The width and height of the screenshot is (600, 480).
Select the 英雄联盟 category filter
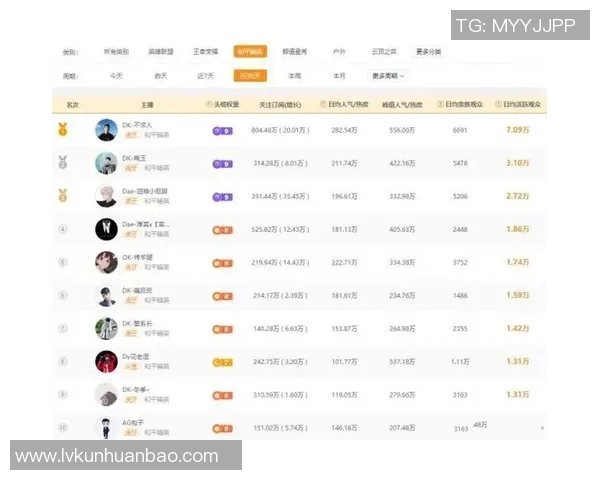(x=161, y=51)
